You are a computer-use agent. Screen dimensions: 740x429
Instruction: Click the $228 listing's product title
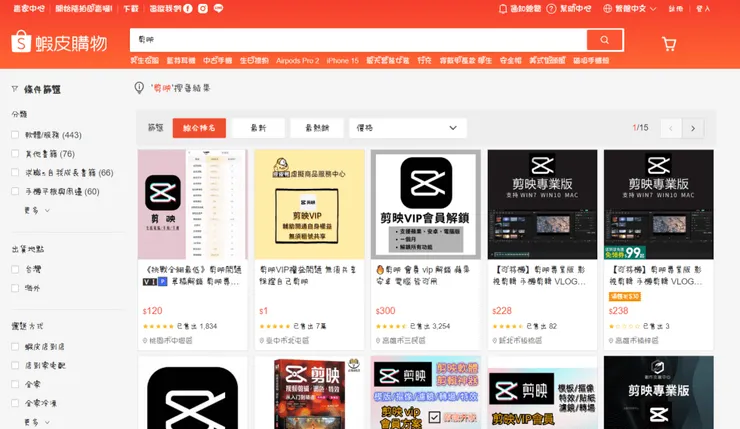(539, 276)
